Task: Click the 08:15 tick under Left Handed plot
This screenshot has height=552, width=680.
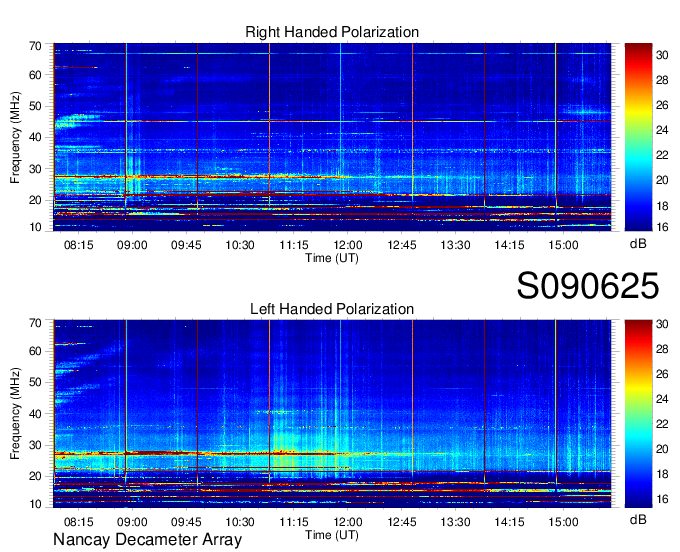Action: (x=78, y=522)
